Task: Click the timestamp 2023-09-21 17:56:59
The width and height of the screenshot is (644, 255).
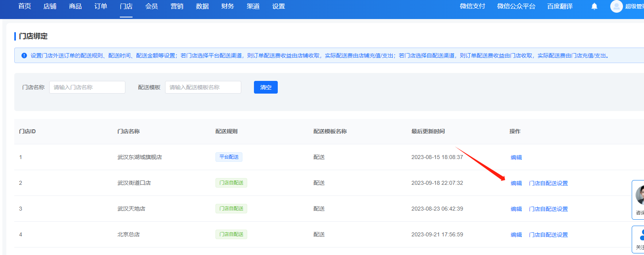Action: click(437, 234)
